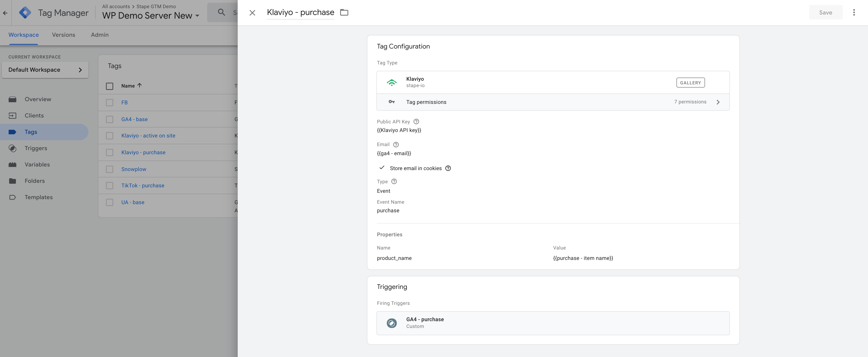Check the TikTok - purchase tag checkbox
This screenshot has height=357, width=868.
point(109,185)
